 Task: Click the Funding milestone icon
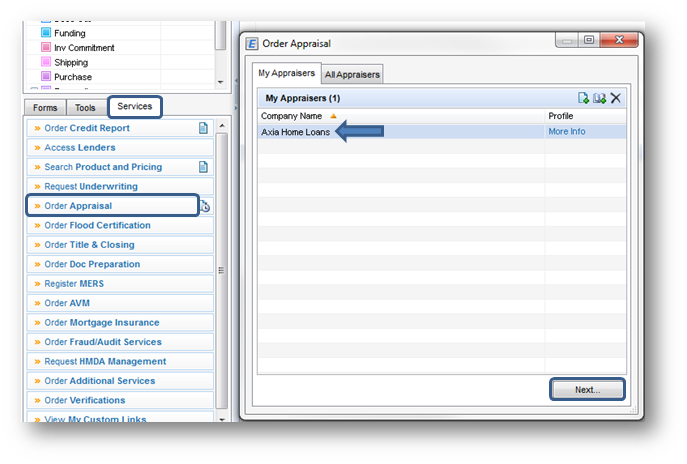pos(46,33)
